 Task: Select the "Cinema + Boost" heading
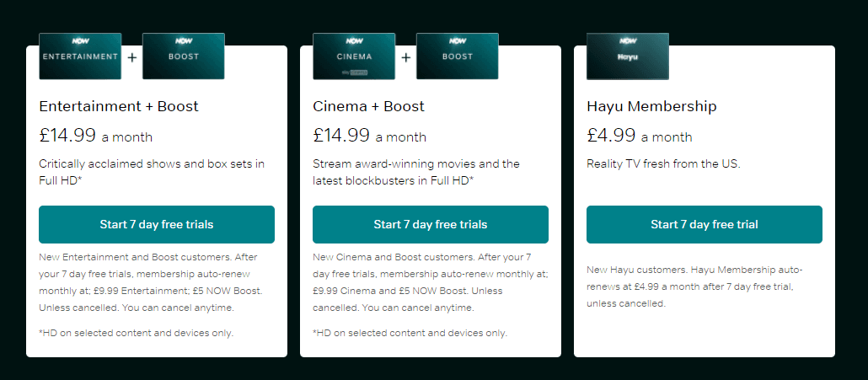click(x=368, y=106)
